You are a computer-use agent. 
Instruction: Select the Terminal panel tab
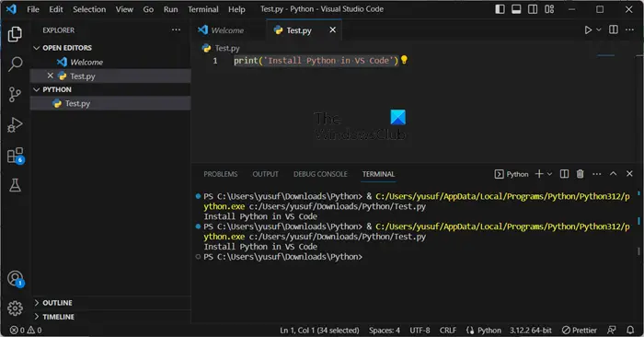tap(378, 174)
